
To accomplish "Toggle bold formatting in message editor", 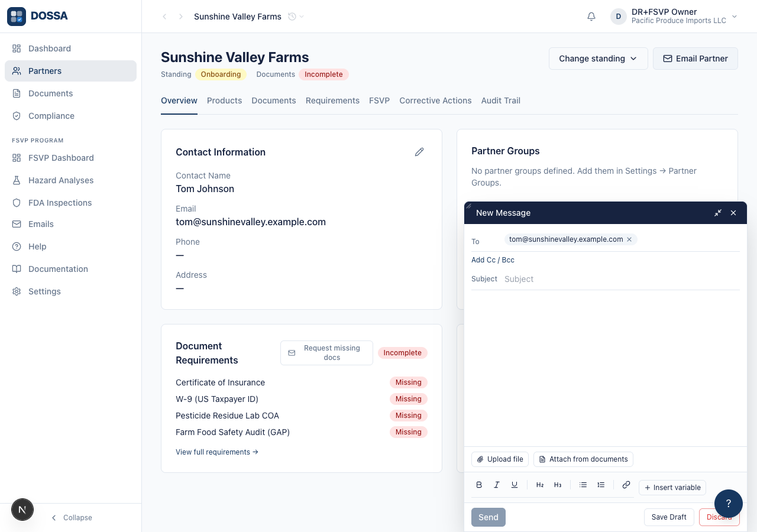I will coord(479,485).
